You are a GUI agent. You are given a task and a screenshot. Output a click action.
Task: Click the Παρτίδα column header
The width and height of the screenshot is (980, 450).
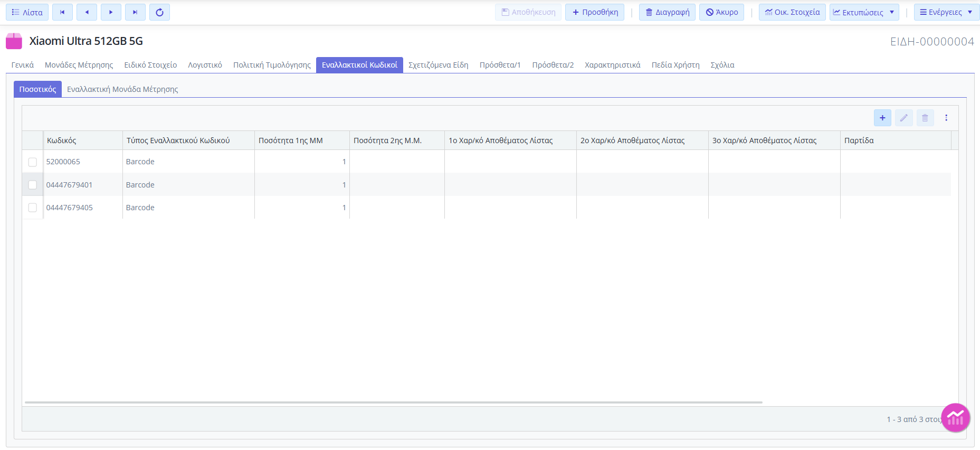[x=896, y=140]
